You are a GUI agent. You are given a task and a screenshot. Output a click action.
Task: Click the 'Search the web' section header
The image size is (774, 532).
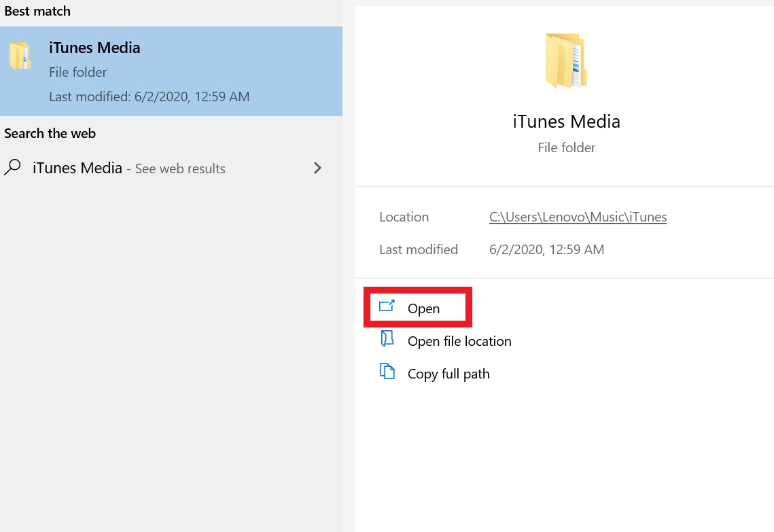click(50, 133)
